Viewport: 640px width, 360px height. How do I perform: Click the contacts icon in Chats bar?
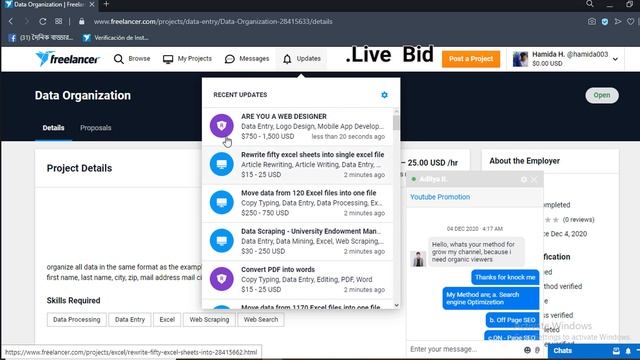point(616,351)
